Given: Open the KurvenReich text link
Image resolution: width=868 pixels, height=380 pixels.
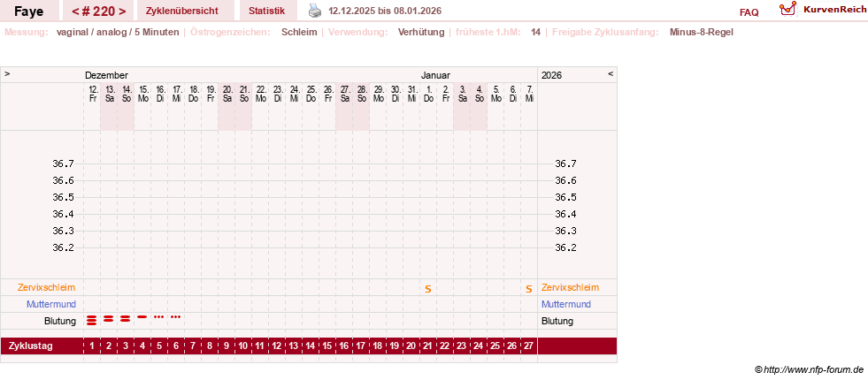Looking at the screenshot, I should click(834, 10).
